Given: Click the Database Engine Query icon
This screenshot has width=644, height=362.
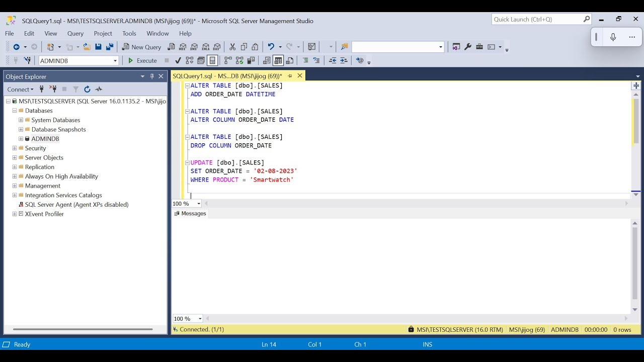Looking at the screenshot, I should point(171,47).
